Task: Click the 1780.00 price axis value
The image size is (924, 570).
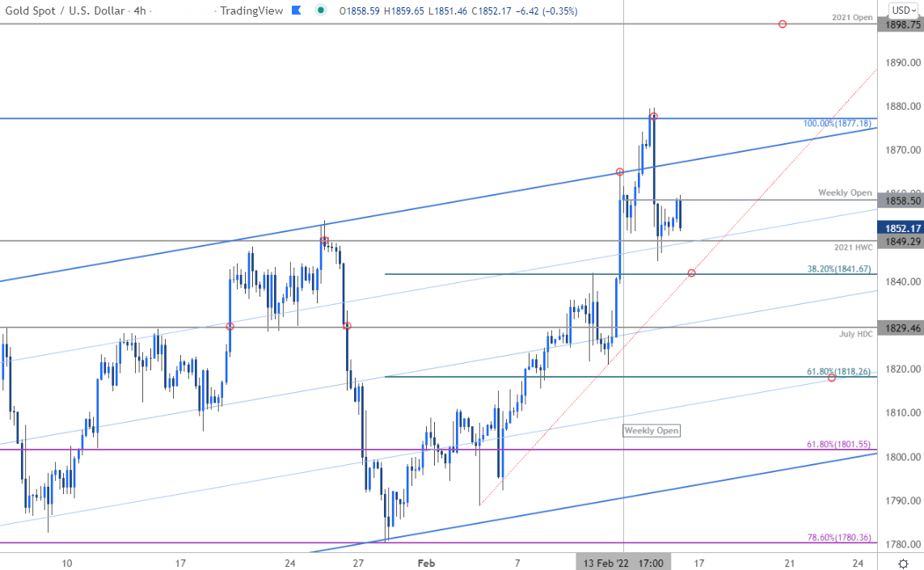Action: pos(903,544)
